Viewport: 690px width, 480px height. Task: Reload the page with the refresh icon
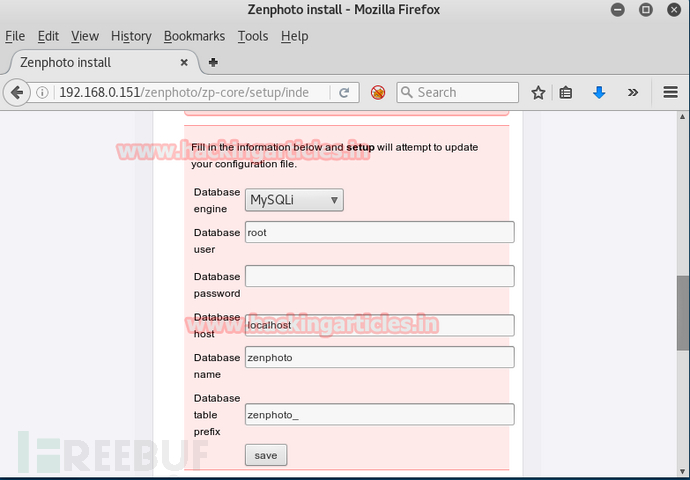coord(344,92)
